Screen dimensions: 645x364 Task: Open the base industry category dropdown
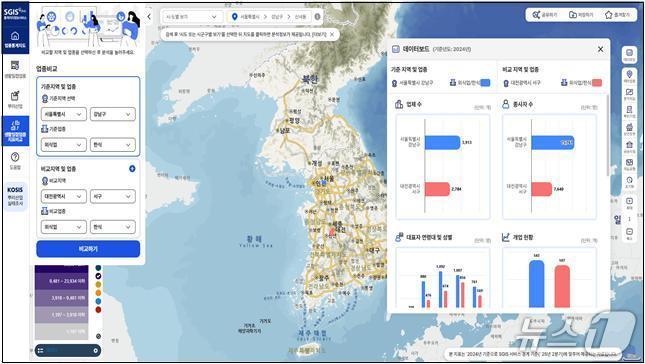pyautogui.click(x=64, y=145)
